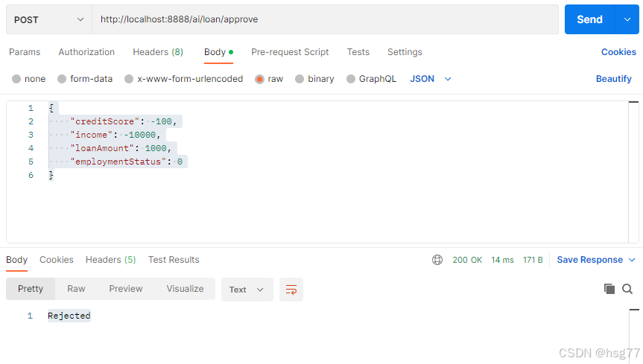Click the employmentStatus line in body
The width and height of the screenshot is (643, 364).
(x=127, y=162)
